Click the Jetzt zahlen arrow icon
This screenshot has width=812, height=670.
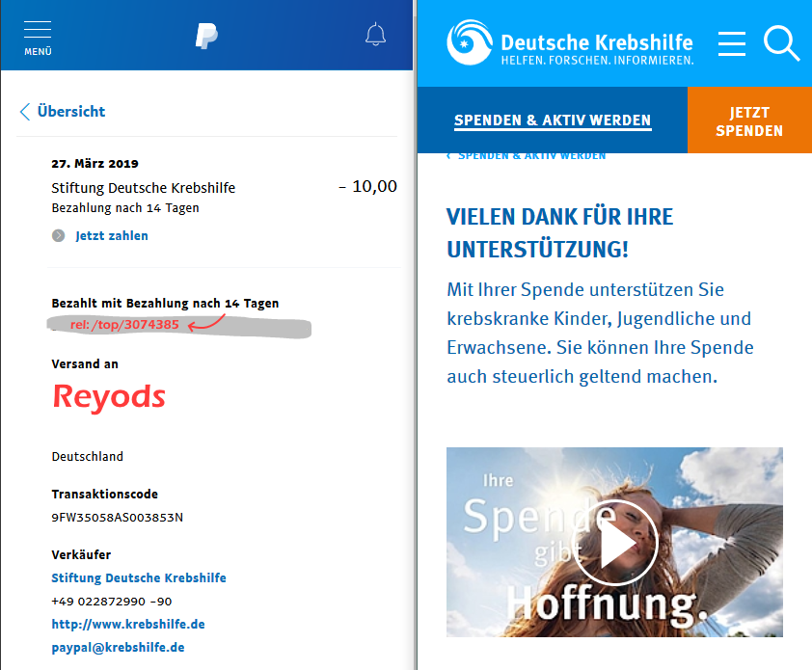point(59,236)
